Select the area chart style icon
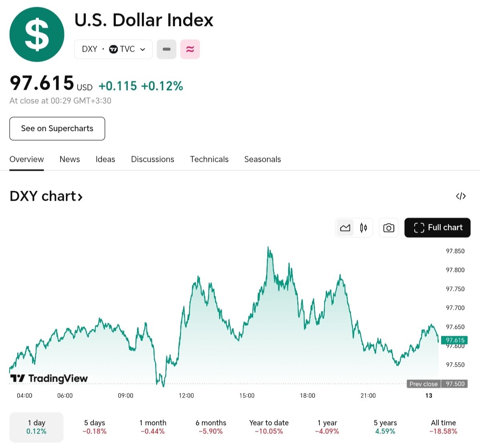The height and width of the screenshot is (448, 480). point(345,227)
